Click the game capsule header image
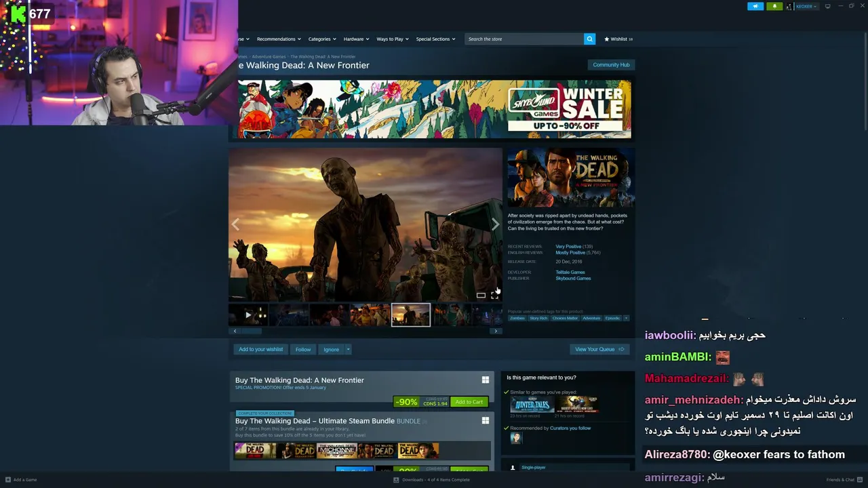The height and width of the screenshot is (488, 868). pyautogui.click(x=571, y=178)
